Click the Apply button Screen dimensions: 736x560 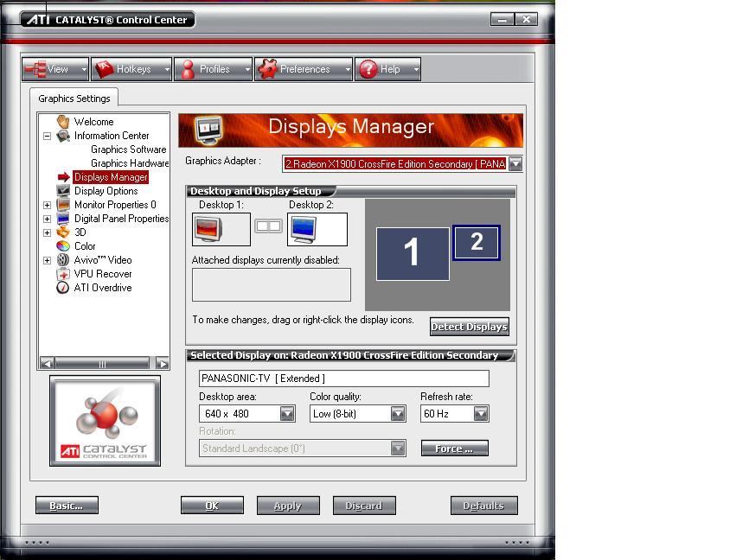tap(288, 506)
